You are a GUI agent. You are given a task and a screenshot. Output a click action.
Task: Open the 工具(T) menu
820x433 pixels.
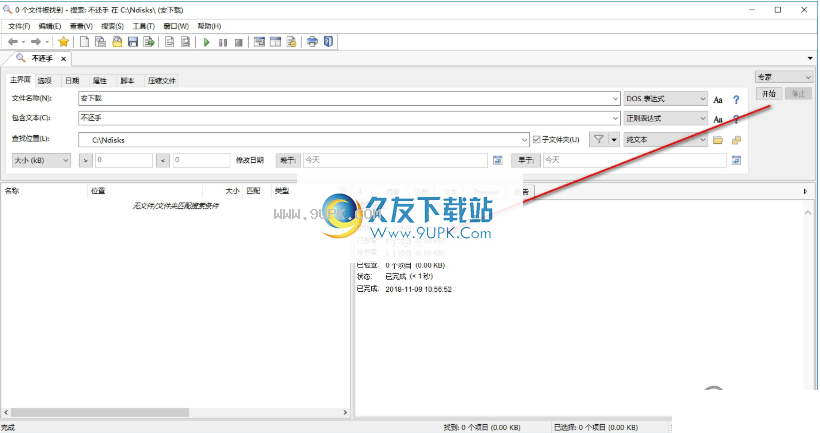[x=143, y=26]
